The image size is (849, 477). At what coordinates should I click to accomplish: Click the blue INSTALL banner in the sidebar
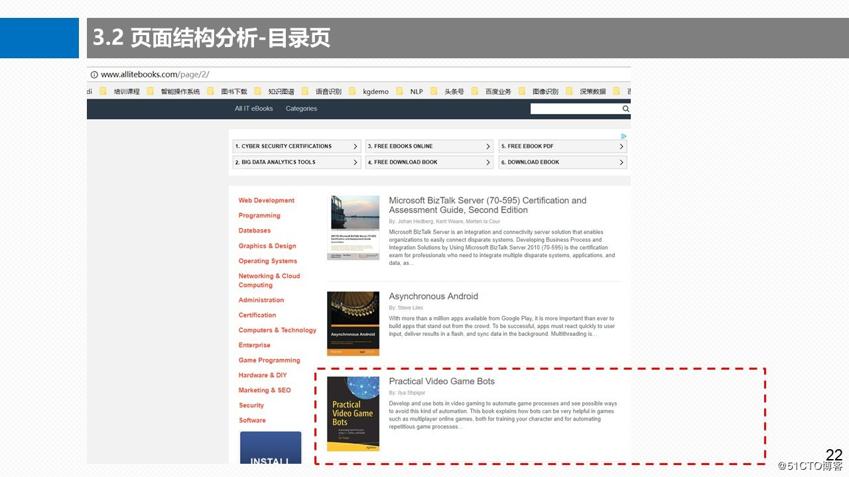pos(270,448)
